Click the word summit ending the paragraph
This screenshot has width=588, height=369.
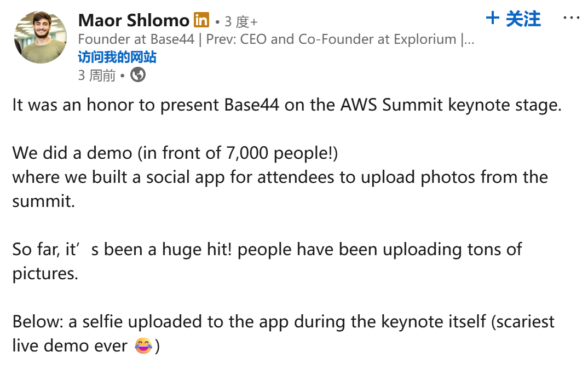coord(42,201)
